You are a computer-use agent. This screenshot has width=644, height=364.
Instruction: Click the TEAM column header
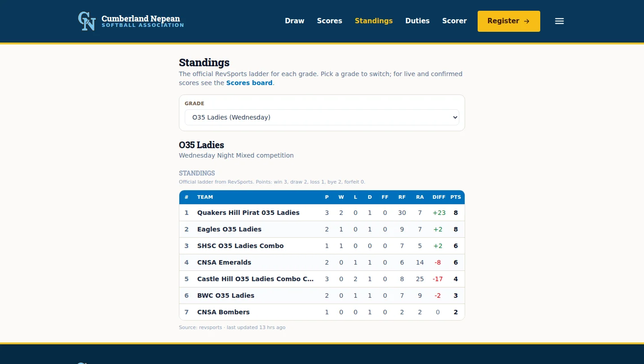pos(205,197)
